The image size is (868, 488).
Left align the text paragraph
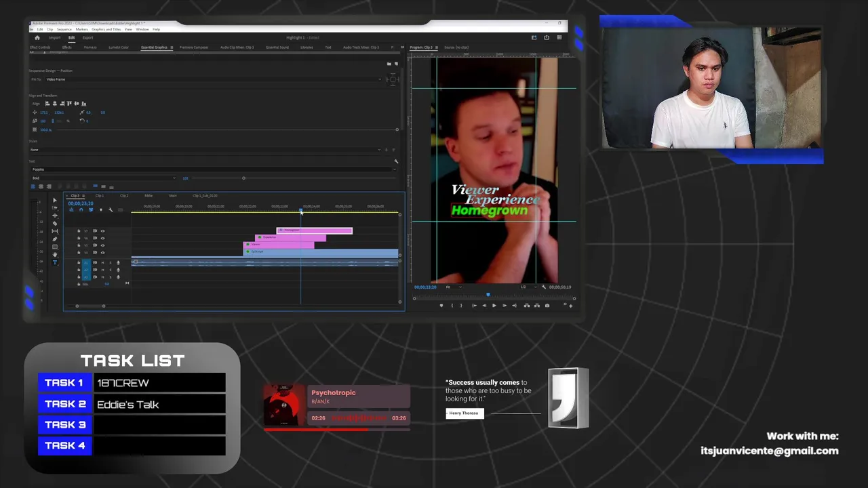(x=33, y=186)
